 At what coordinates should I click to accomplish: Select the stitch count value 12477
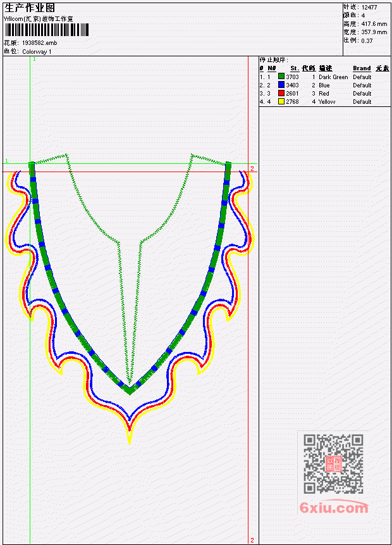pos(369,8)
